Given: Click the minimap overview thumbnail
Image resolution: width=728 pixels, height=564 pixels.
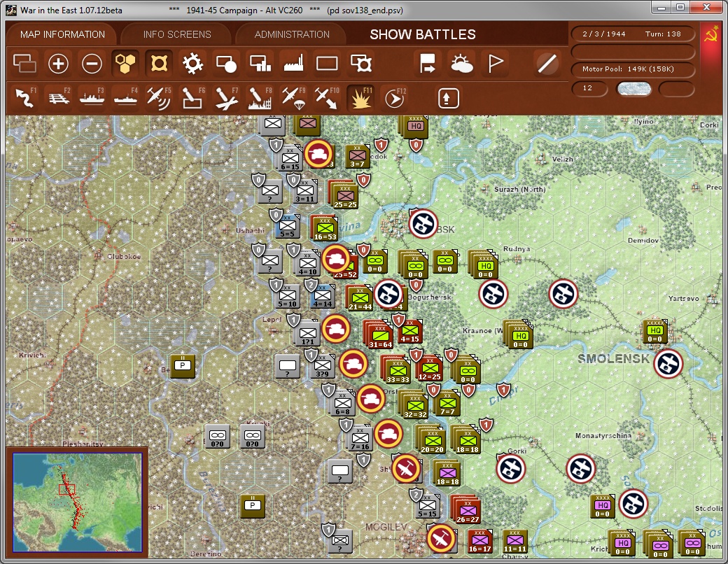Looking at the screenshot, I should pyautogui.click(x=77, y=502).
